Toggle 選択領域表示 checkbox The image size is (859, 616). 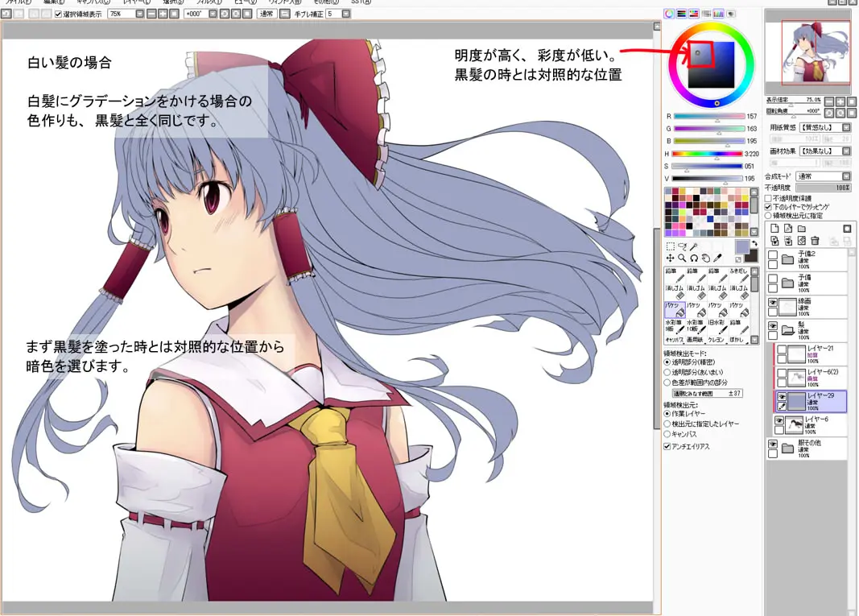click(x=58, y=14)
